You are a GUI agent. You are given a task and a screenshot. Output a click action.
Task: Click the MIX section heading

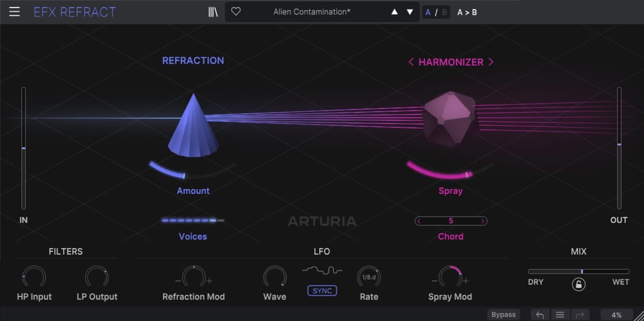point(579,251)
